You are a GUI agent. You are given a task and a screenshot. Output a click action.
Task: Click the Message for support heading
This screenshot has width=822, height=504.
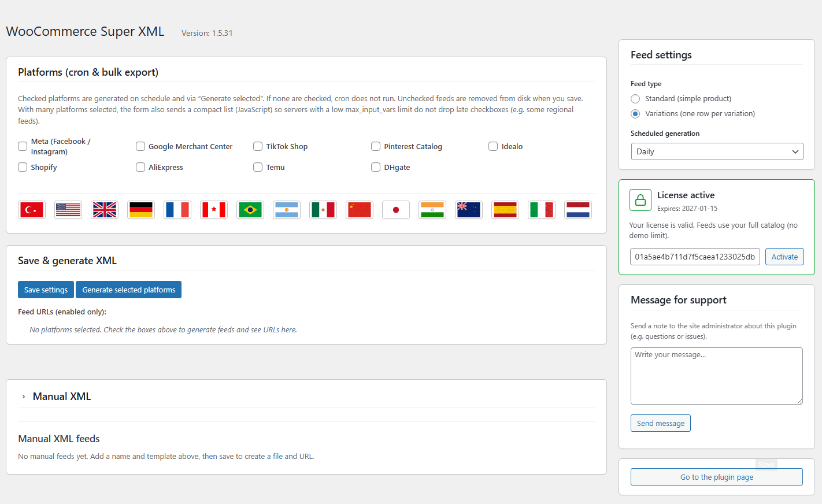(x=679, y=300)
